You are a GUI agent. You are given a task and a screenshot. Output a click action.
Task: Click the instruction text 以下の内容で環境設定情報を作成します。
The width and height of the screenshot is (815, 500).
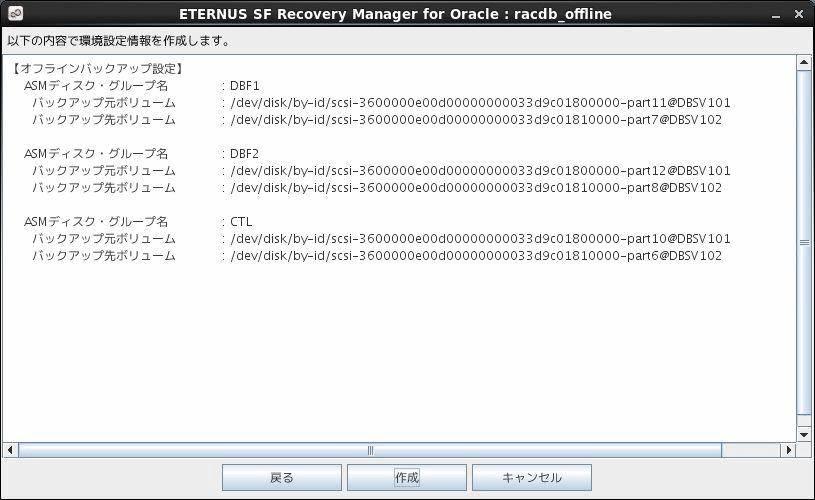point(119,41)
